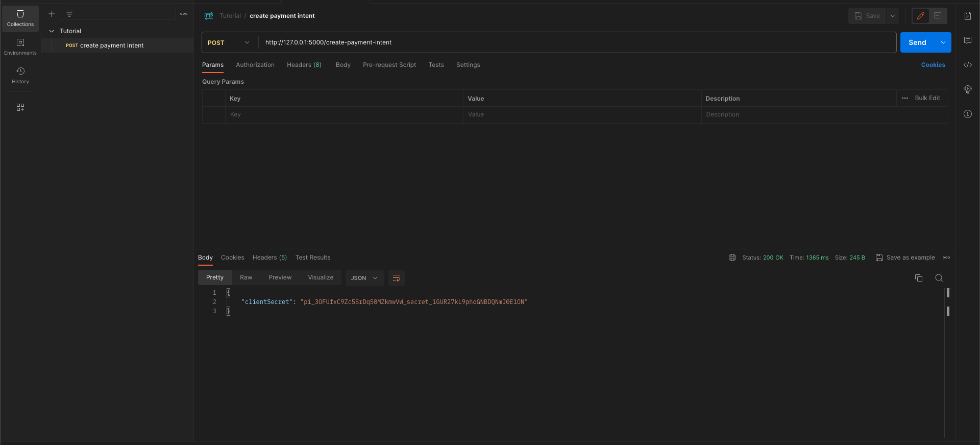The image size is (980, 445).
Task: Toggle line wrap in response body
Action: (397, 278)
